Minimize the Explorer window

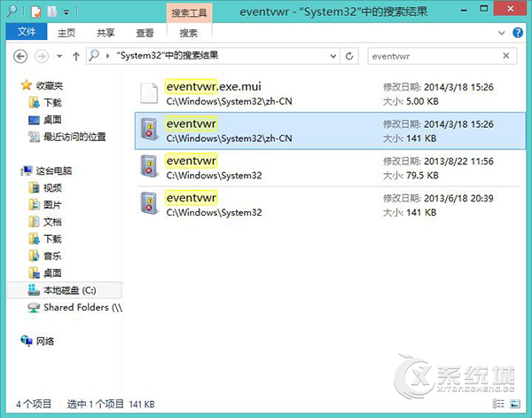click(x=464, y=10)
